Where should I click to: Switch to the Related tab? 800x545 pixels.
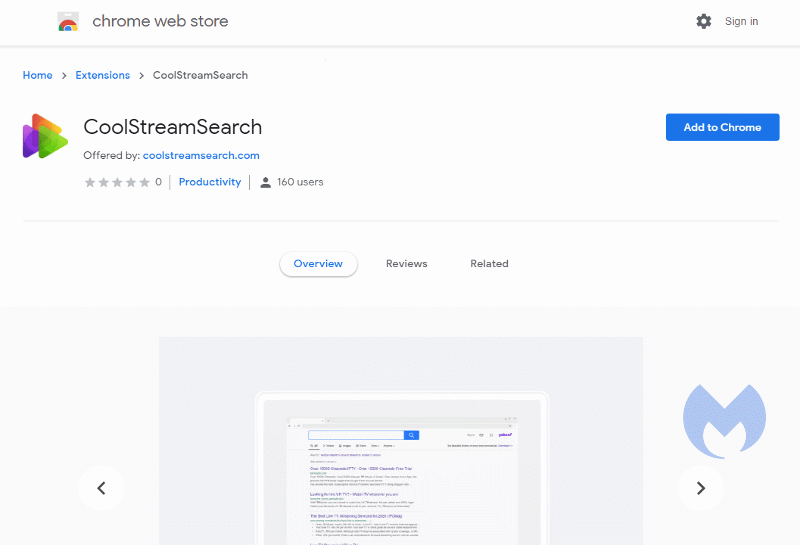tap(489, 264)
